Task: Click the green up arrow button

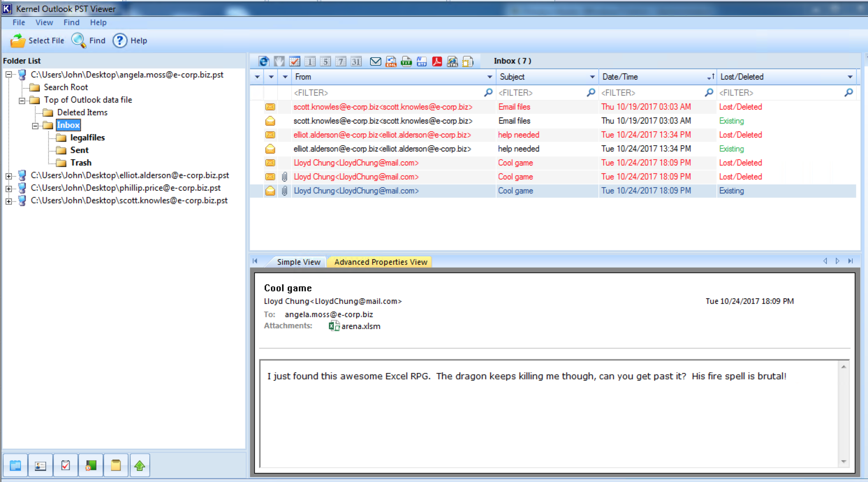Action: tap(140, 465)
